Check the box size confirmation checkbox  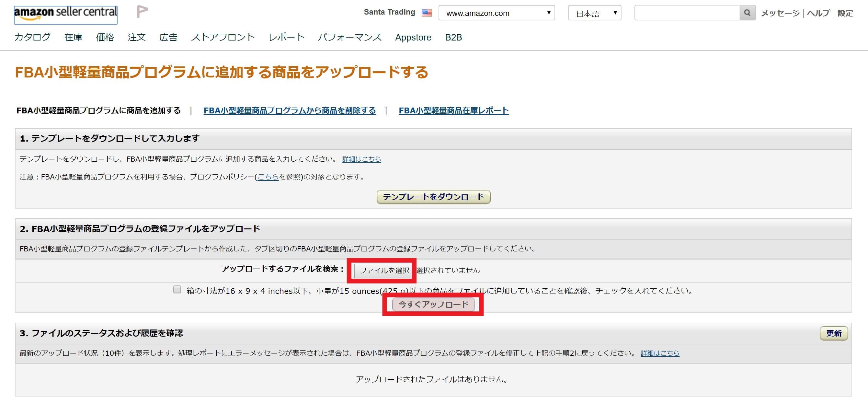177,290
